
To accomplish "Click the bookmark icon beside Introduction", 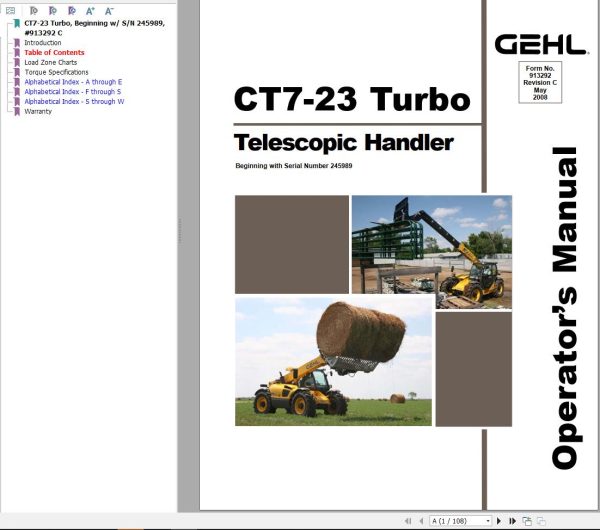I will click(x=17, y=43).
